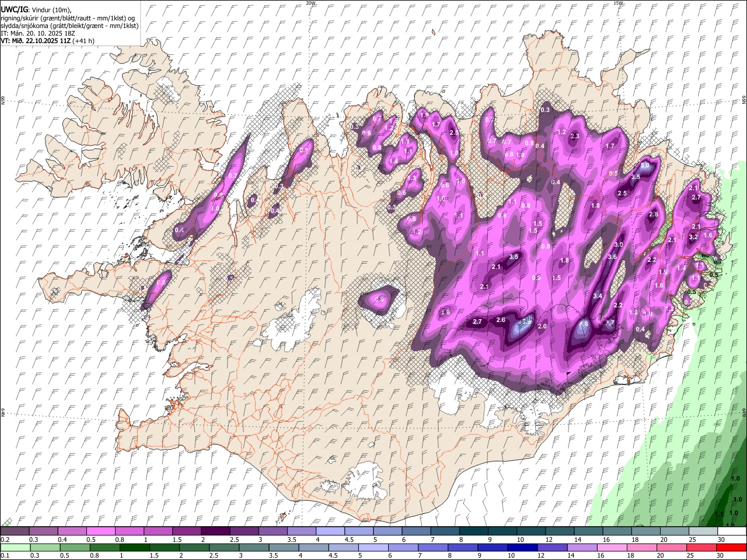
Task: Click the IT: Mán. 20. 10. 2025 18Z line
Action: pyautogui.click(x=38, y=33)
